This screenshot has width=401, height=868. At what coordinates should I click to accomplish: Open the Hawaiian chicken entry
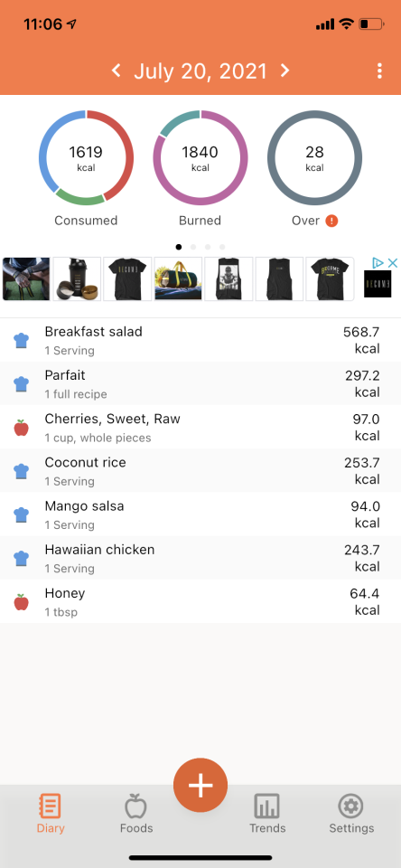click(200, 558)
